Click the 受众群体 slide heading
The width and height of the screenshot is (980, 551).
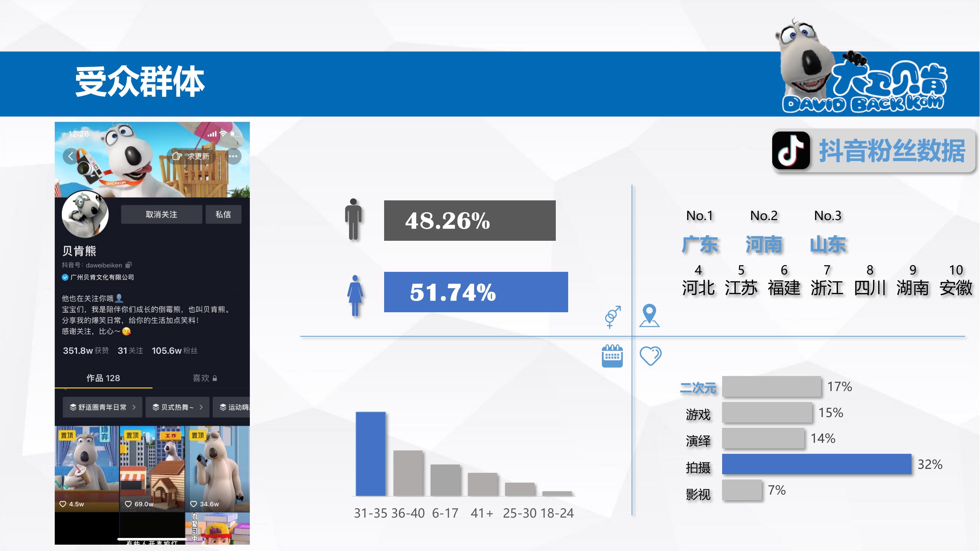click(140, 81)
